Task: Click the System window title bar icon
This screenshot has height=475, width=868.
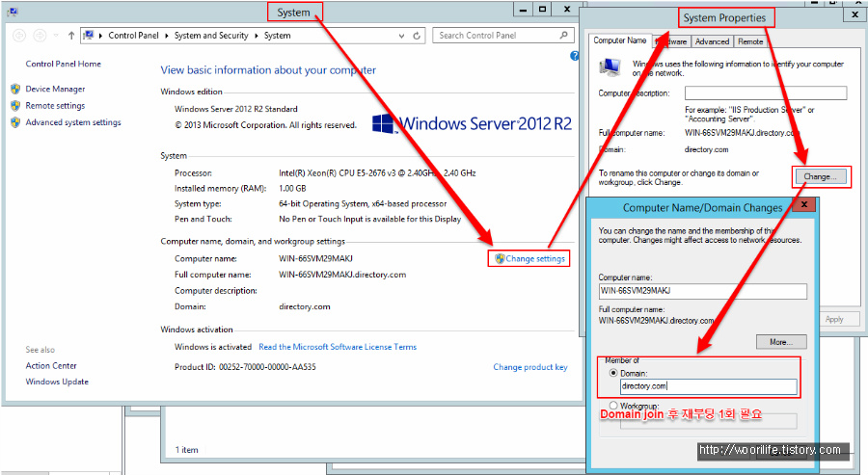Action: [x=13, y=11]
